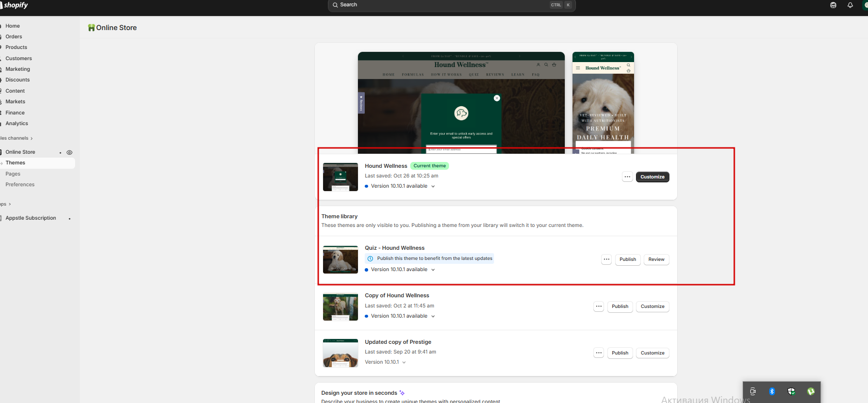Click the 'Design your store in seconds' heading
Viewport: 868px width, 403px height.
tap(359, 393)
